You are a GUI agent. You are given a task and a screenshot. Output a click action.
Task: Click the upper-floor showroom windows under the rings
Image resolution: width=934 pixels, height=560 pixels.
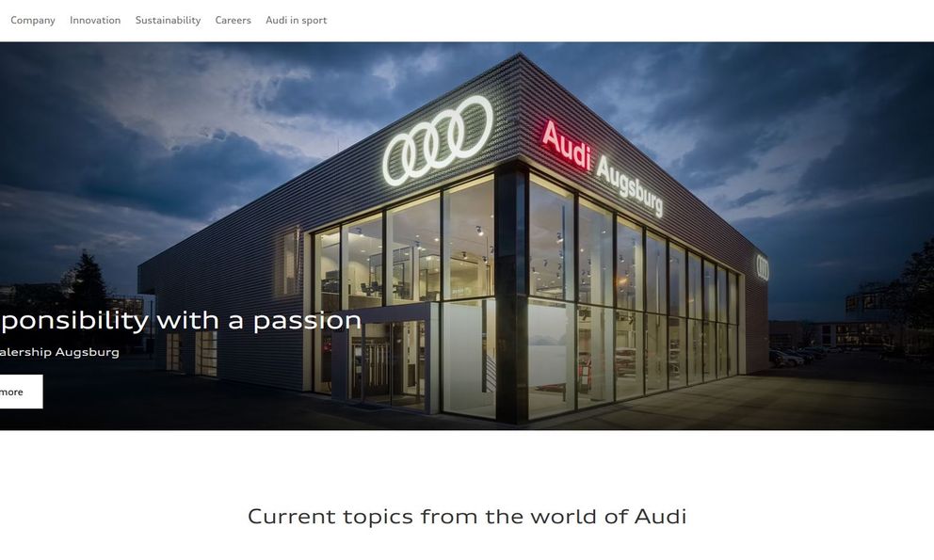[x=405, y=250]
